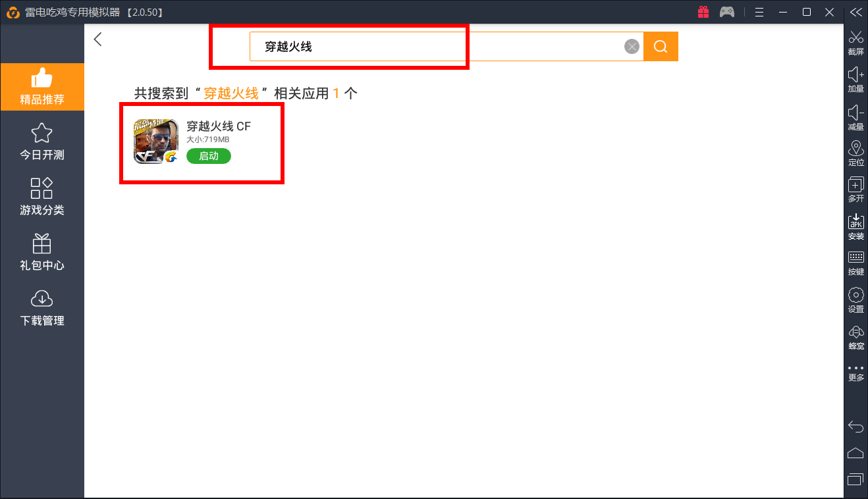868x499 pixels.
Task: Clear the search box with the X
Action: 631,46
